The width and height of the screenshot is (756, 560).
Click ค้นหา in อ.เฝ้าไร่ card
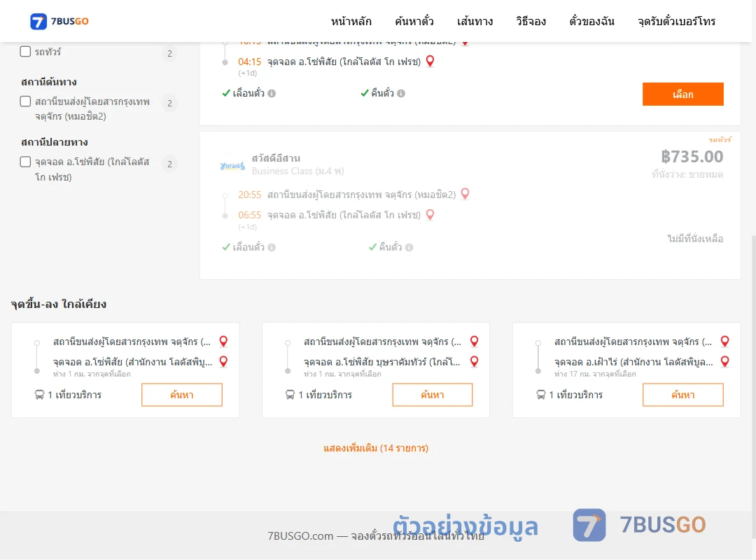682,395
